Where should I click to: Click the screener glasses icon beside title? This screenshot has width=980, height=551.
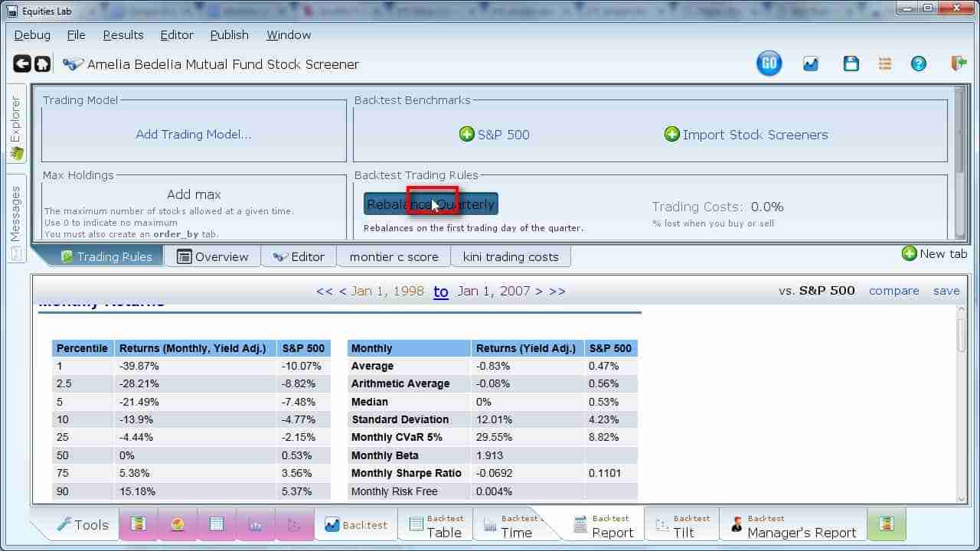pyautogui.click(x=73, y=64)
